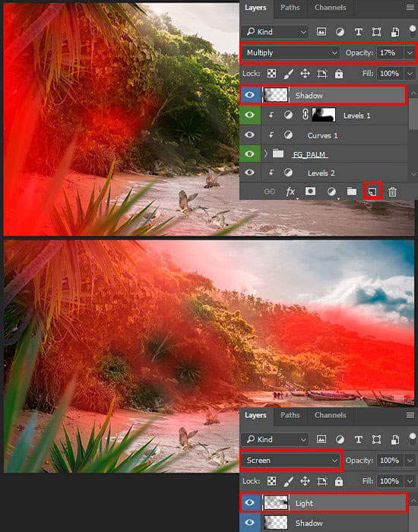Hide the Shadow layer below Light
This screenshot has width=418, height=532.
(x=250, y=523)
